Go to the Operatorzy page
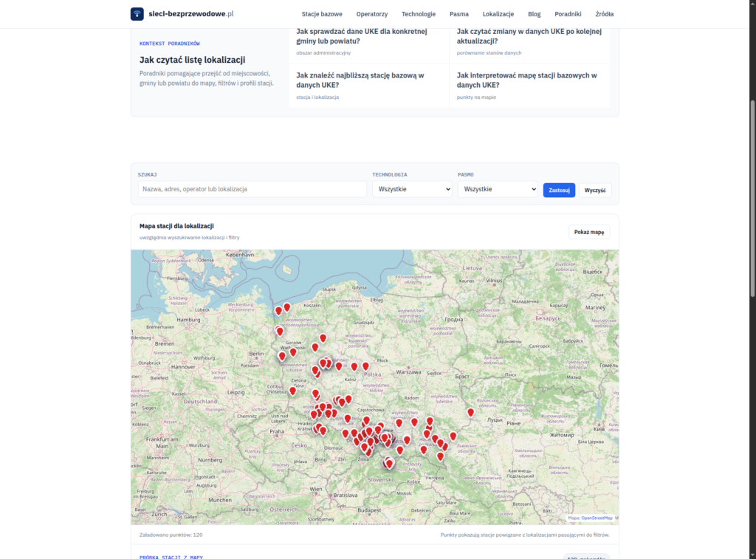756x559 pixels. pyautogui.click(x=372, y=14)
